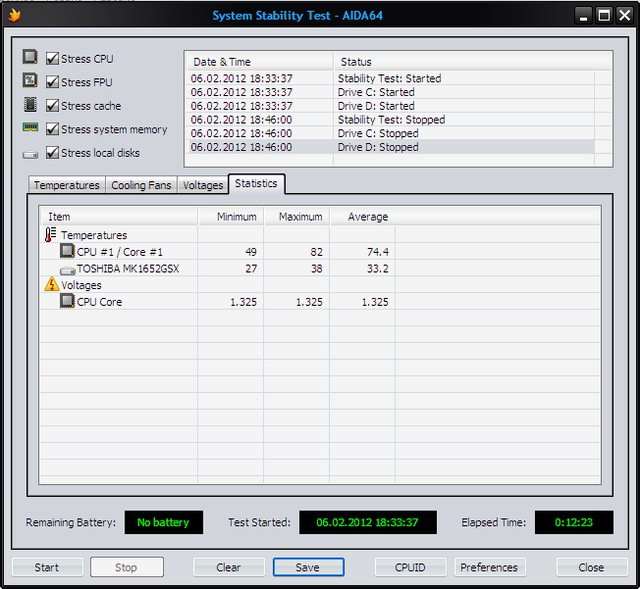
Task: Click the cache chip icon beside Stress cache
Action: (30, 105)
